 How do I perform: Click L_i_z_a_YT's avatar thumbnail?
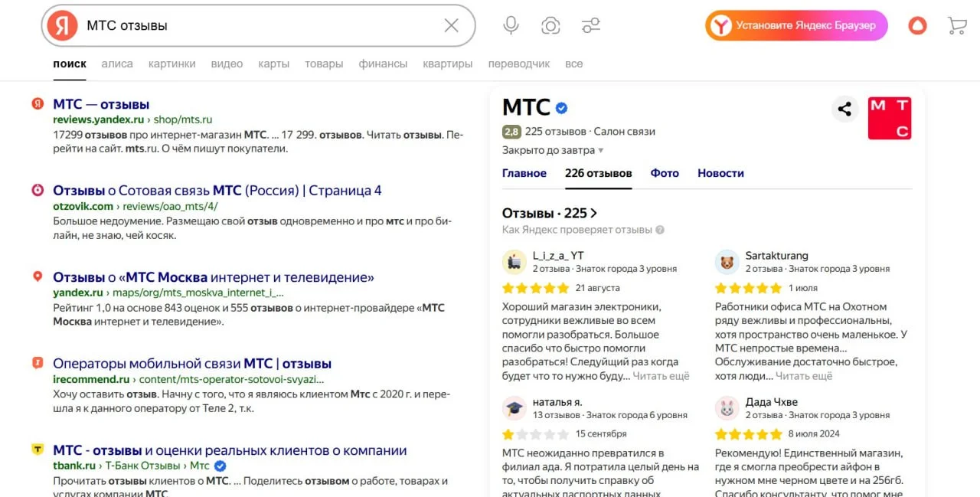click(x=514, y=261)
